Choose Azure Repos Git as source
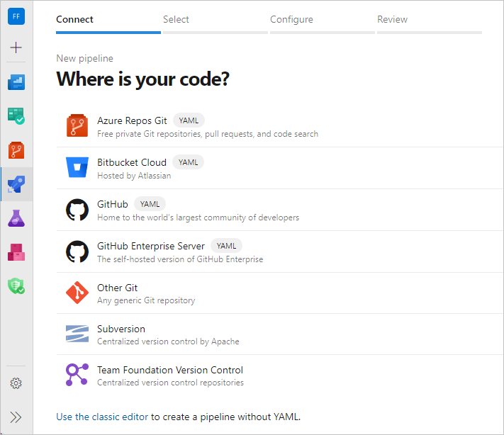The height and width of the screenshot is (435, 504). click(132, 120)
